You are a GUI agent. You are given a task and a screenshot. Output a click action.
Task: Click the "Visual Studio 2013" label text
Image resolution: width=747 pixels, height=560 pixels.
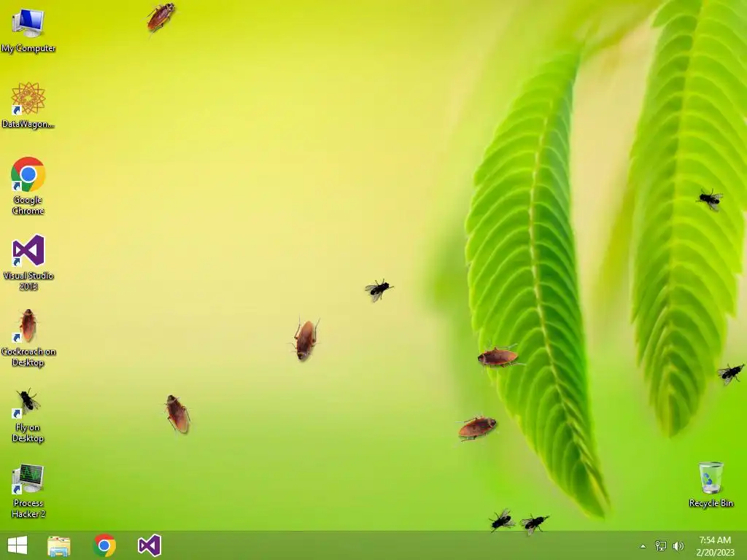(28, 281)
